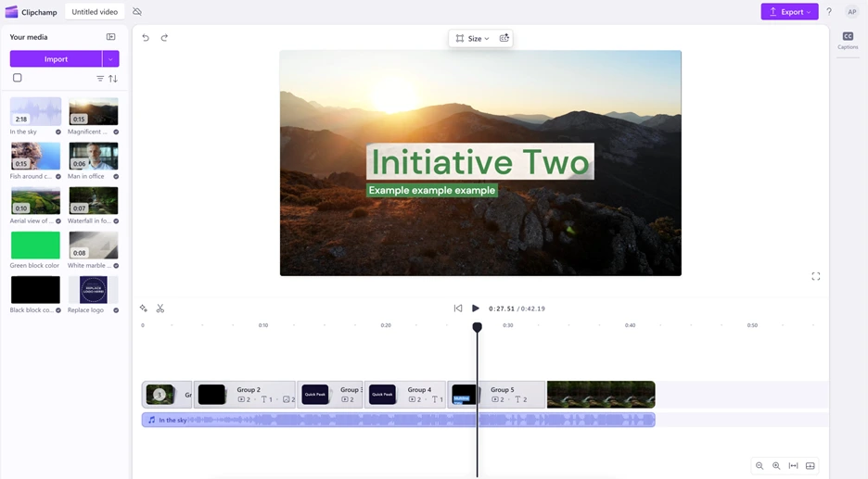Play the video preview

(x=476, y=309)
